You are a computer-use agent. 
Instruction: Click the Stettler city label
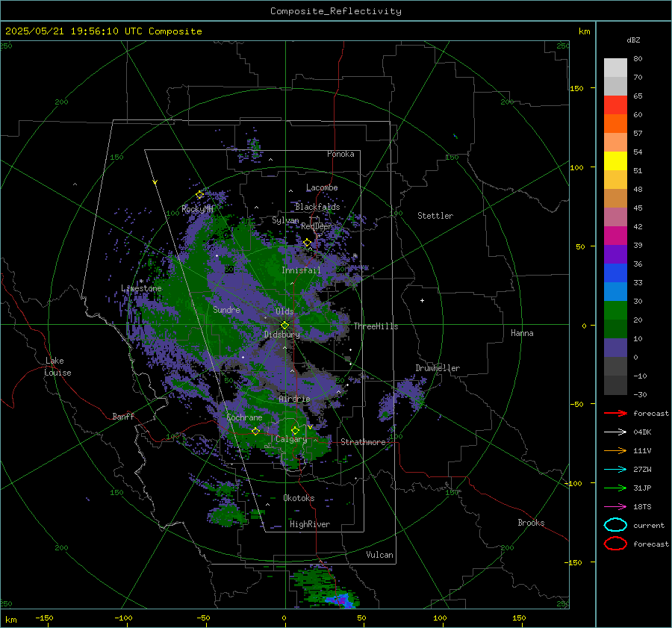(435, 216)
